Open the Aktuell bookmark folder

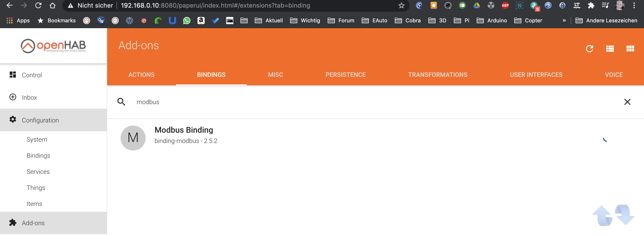[x=269, y=21]
